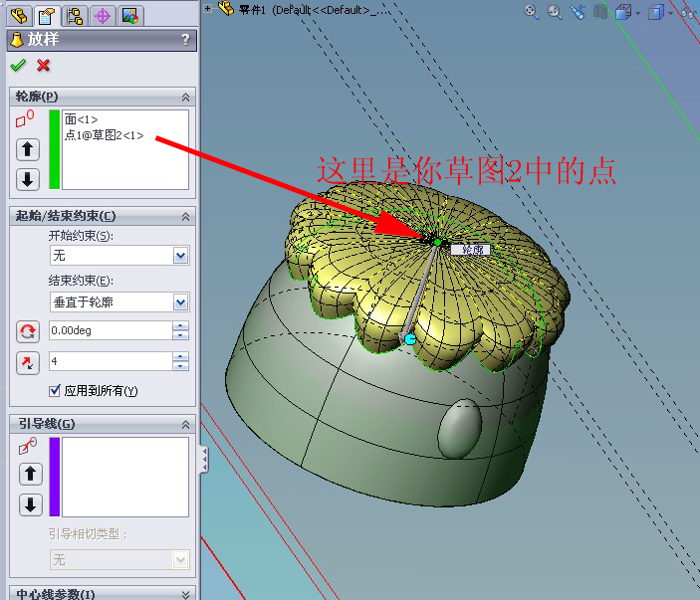Click the Display Style icon
The image size is (700, 600).
coord(656,13)
